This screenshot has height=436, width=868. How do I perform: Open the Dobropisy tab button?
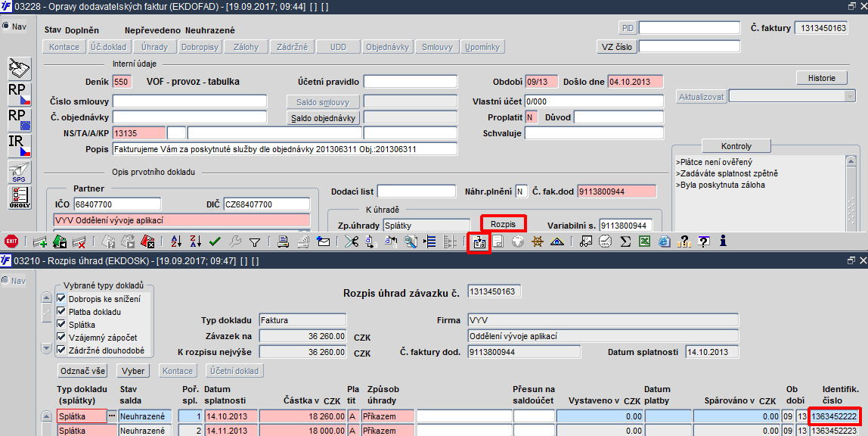[200, 47]
